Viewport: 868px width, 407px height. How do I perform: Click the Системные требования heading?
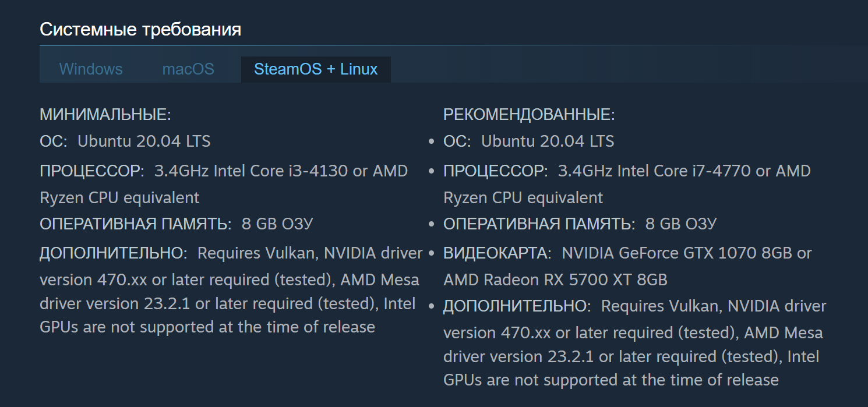click(140, 29)
